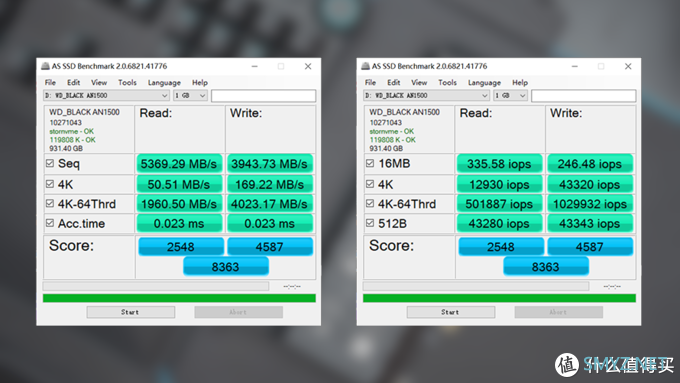Minimize the right AS SSD Benchmark window
Image resolution: width=680 pixels, height=383 pixels.
[x=575, y=66]
